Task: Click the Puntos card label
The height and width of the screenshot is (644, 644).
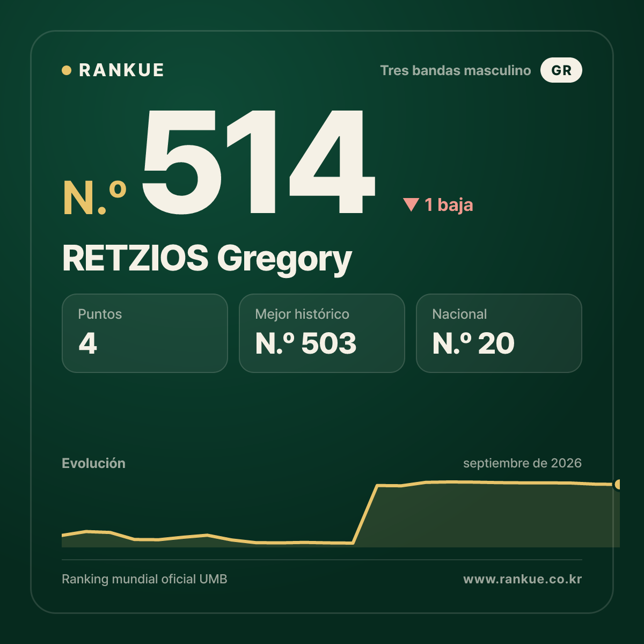Action: 100,314
